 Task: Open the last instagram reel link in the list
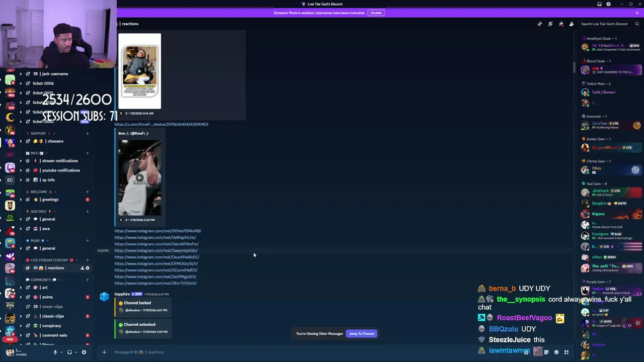155,283
